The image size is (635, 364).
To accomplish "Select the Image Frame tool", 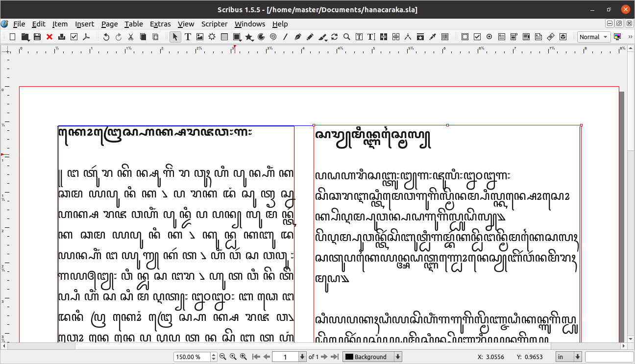I will pyautogui.click(x=200, y=37).
